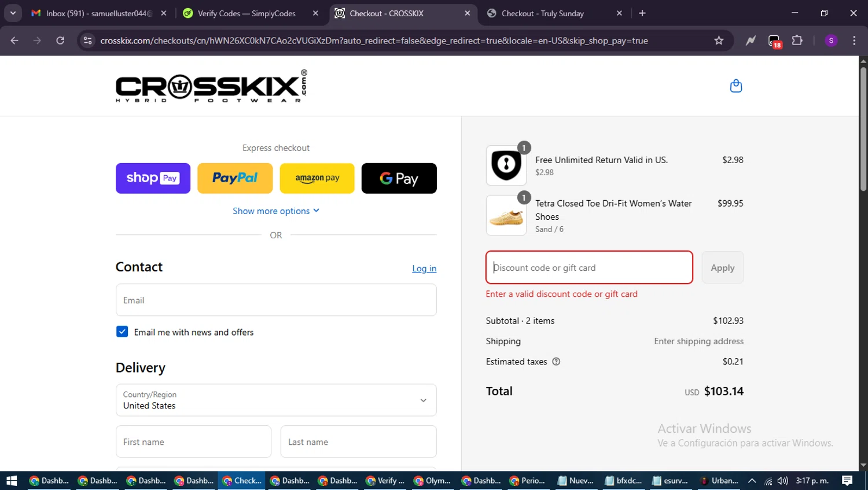
Task: Open the Urban... taskbar app
Action: (x=719, y=481)
